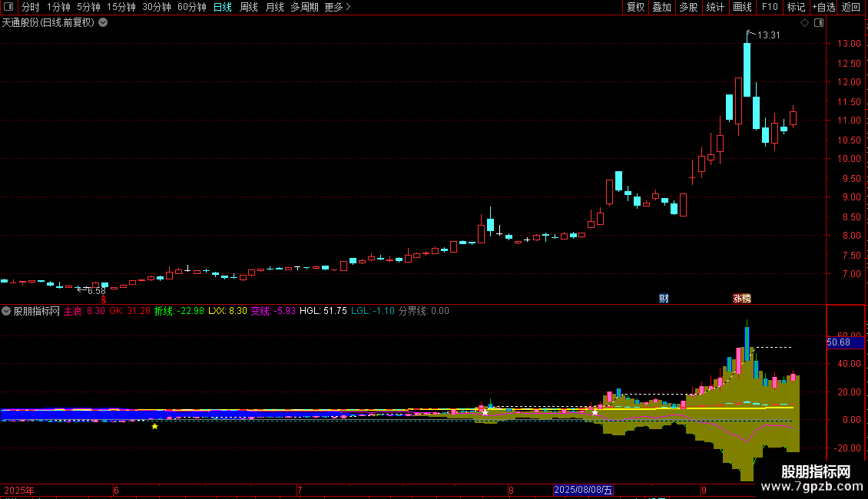Screen dimensions: 868x499
Task: Open 多周期 multi-period view
Action: tap(304, 7)
